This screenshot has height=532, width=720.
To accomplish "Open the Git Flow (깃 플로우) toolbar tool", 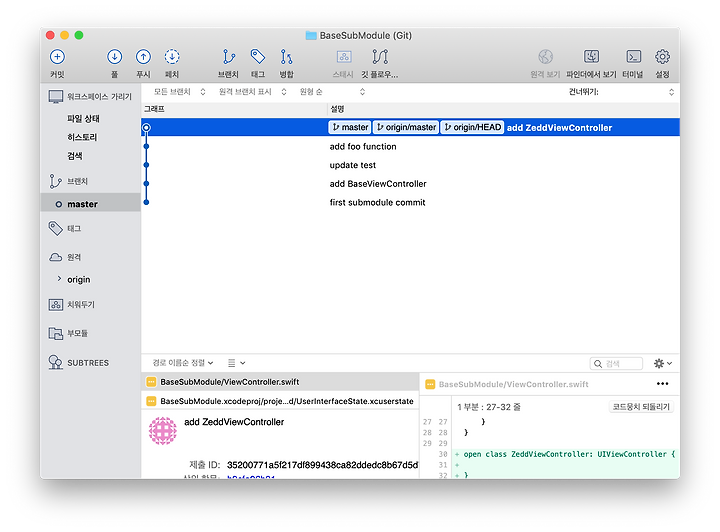I will tap(380, 57).
